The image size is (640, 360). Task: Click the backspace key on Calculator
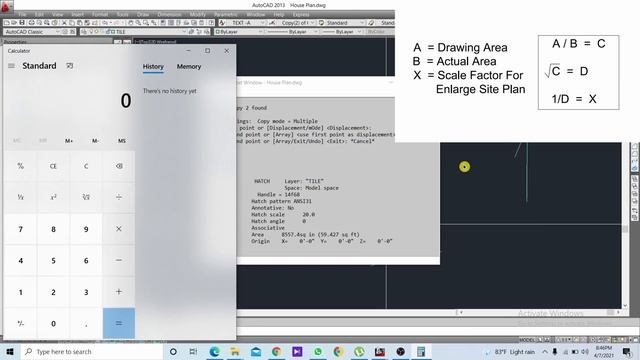(119, 166)
